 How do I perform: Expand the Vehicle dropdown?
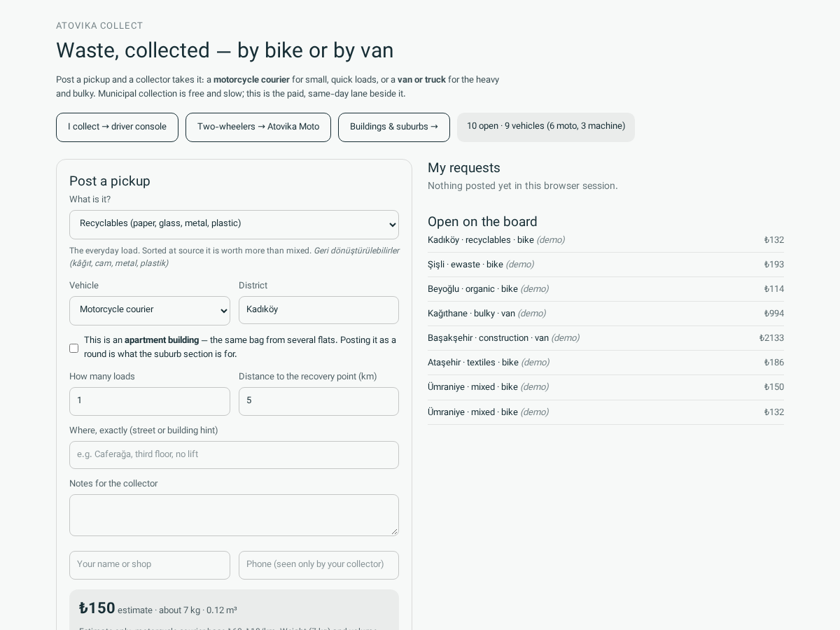coord(150,311)
